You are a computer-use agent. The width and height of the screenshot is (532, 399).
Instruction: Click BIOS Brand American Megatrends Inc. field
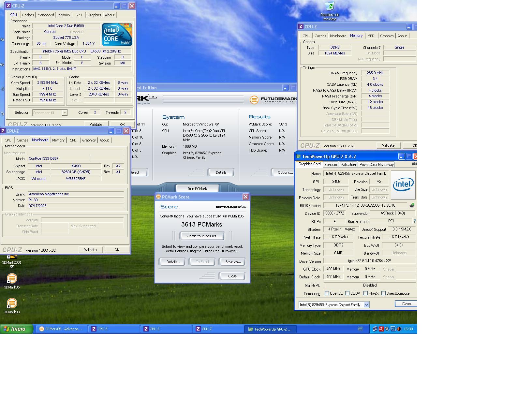pos(76,194)
